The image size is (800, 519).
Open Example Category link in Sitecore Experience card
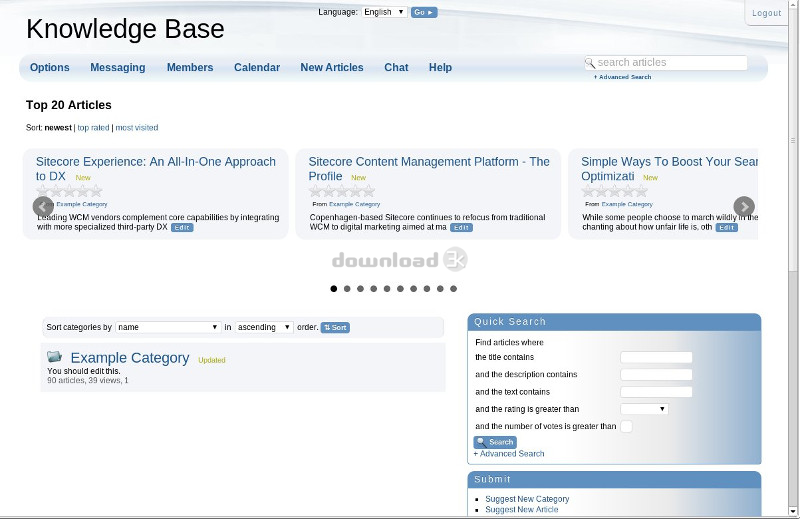pos(82,204)
